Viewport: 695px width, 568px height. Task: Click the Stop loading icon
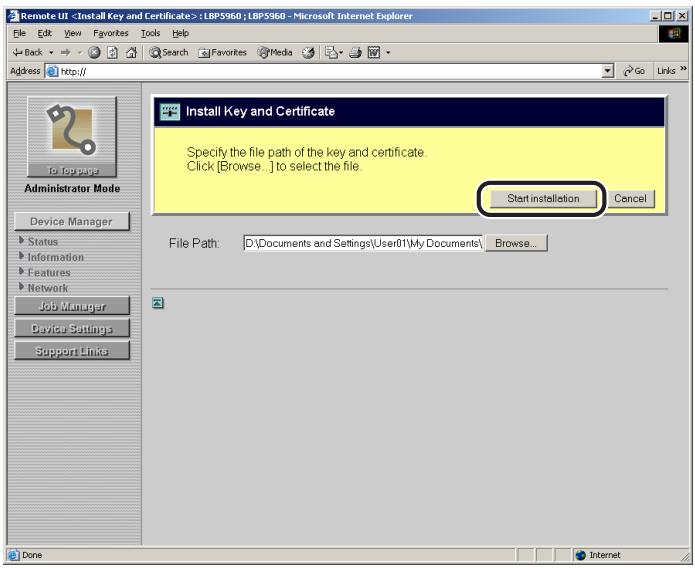(94, 52)
